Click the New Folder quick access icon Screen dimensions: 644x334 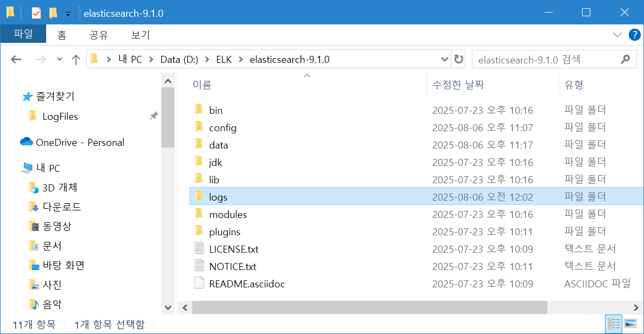tap(53, 13)
